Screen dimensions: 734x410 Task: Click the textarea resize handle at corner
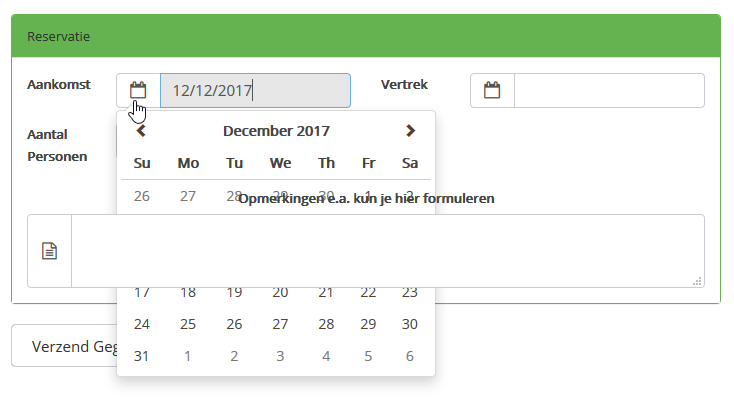click(x=697, y=281)
